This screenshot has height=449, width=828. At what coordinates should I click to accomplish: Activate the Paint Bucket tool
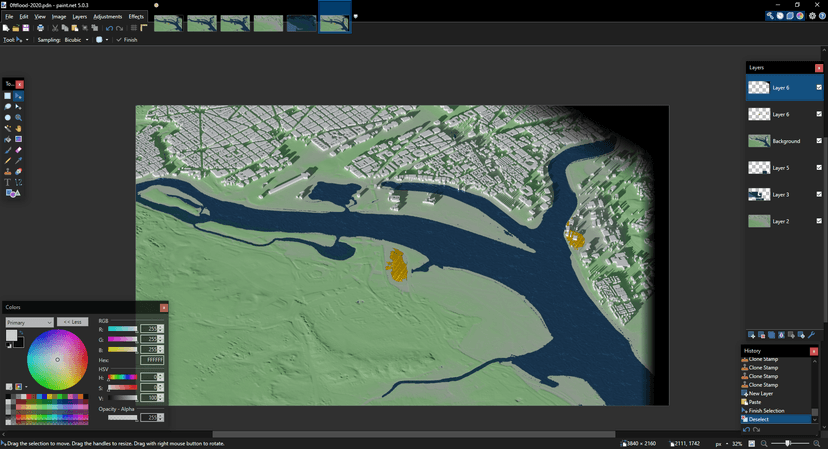click(x=8, y=139)
